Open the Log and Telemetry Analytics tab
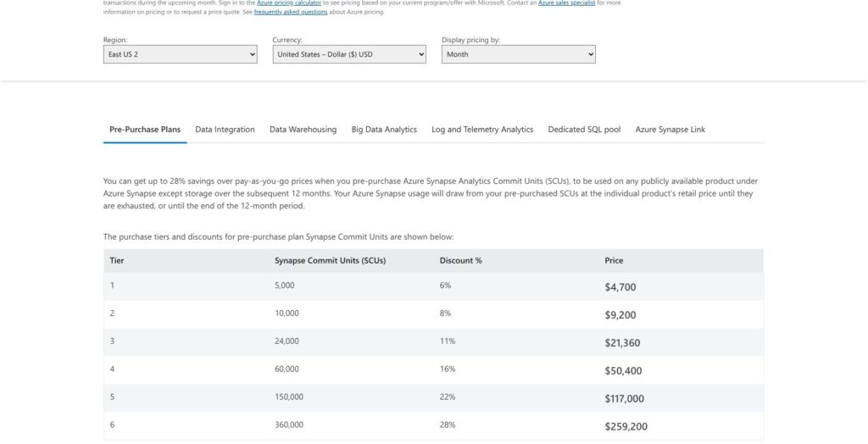This screenshot has height=444, width=868. pyautogui.click(x=482, y=130)
